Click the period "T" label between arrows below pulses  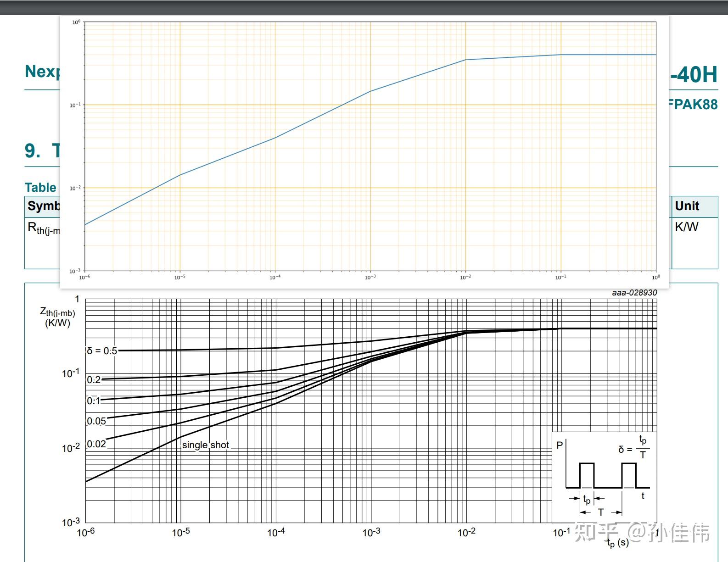pos(600,512)
